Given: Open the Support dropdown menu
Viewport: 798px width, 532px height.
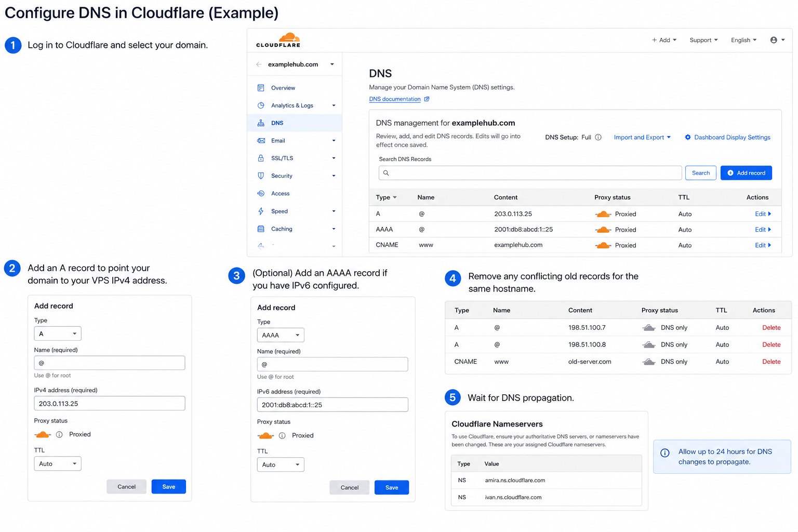Looking at the screenshot, I should point(703,40).
